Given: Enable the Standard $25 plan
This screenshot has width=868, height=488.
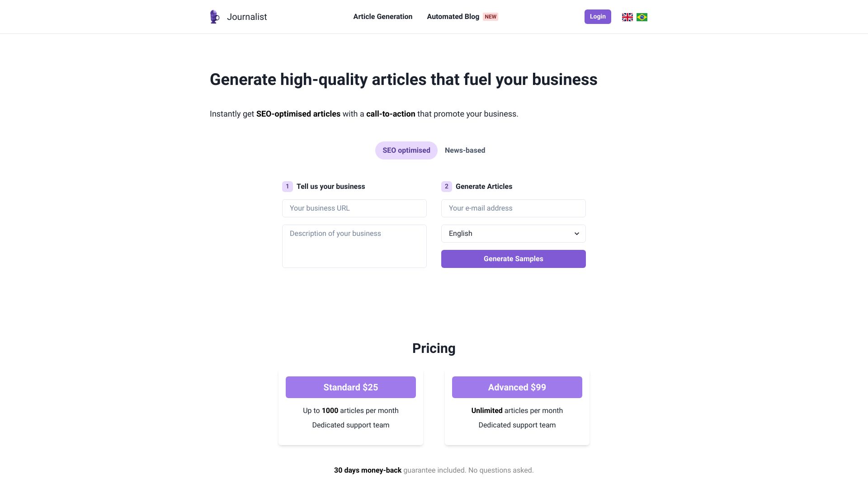Looking at the screenshot, I should click(350, 387).
